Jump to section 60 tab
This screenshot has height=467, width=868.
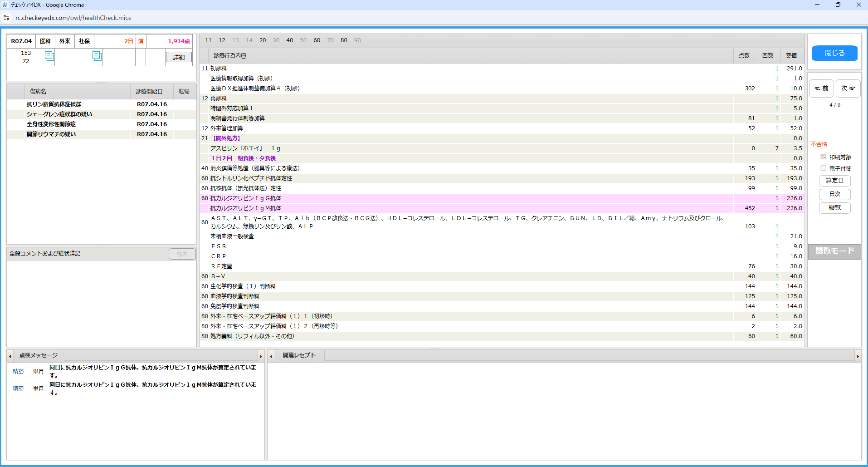(317, 40)
